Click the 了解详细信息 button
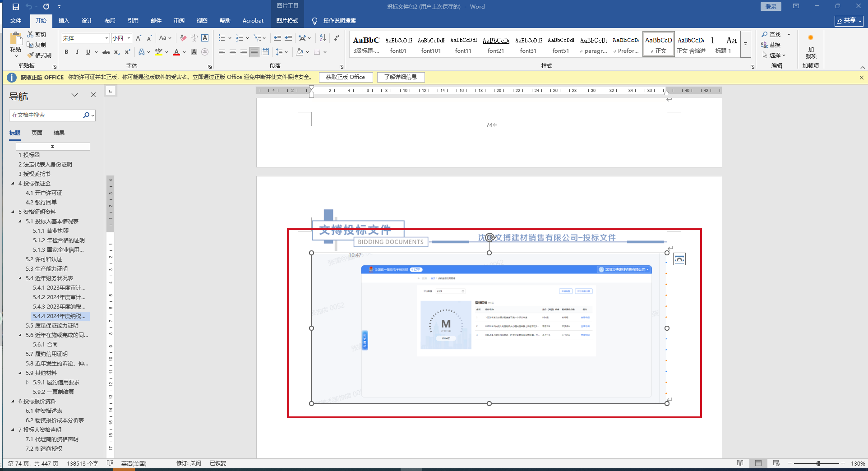The width and height of the screenshot is (868, 471). click(401, 77)
